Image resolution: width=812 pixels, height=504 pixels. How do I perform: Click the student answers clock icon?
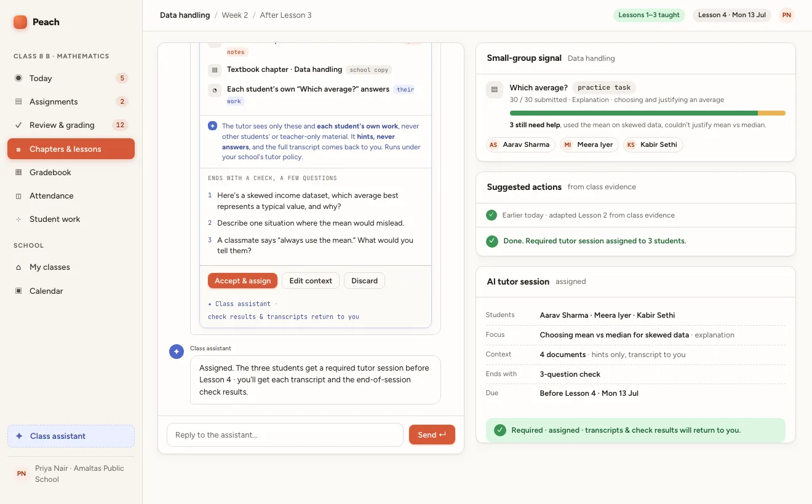[x=214, y=90]
